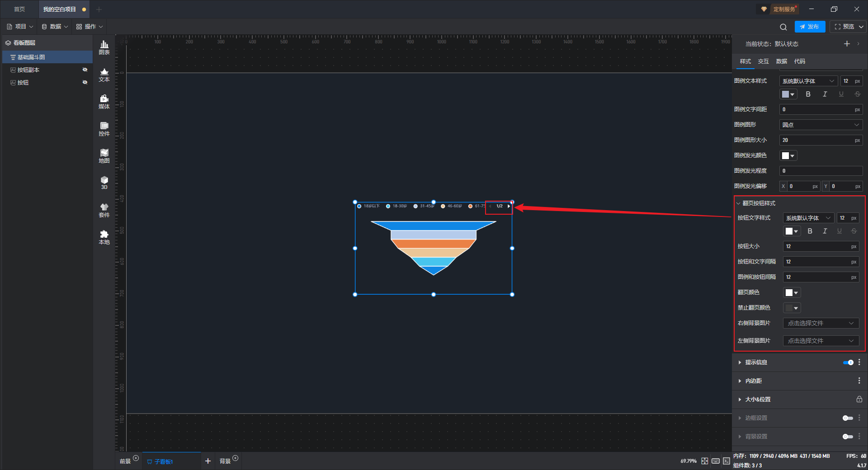868x470 pixels.
Task: Toggle visibility of 按钮副本 layer
Action: 85,70
